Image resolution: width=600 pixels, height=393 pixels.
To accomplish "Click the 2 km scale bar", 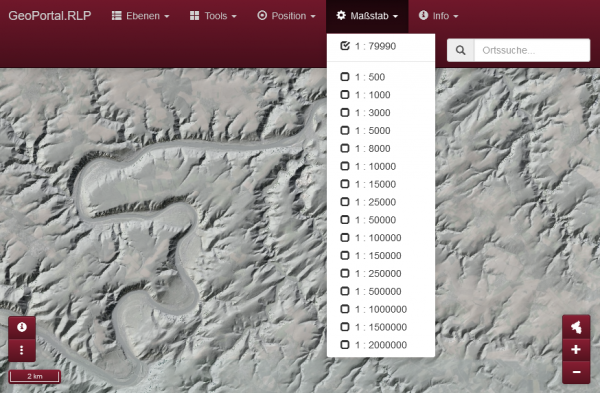I will click(35, 377).
